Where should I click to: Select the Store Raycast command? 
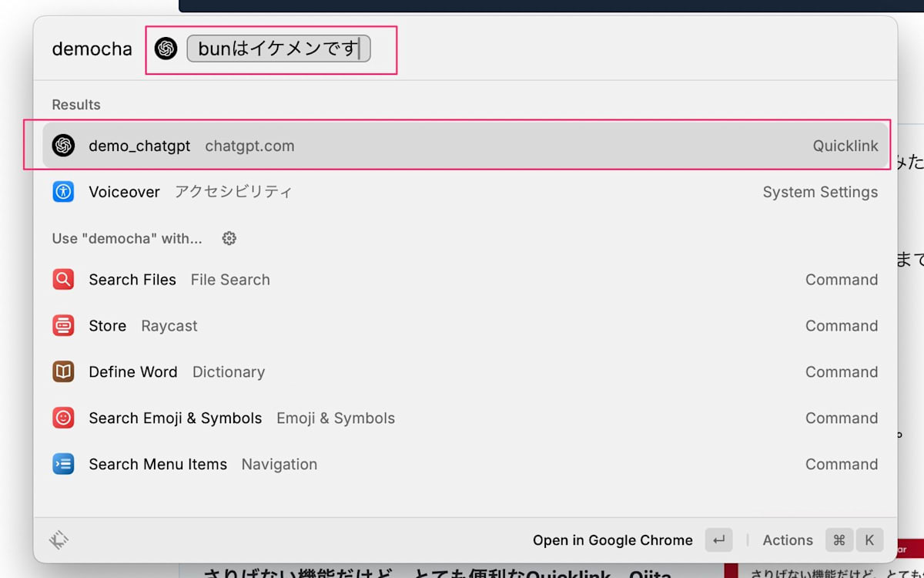466,326
